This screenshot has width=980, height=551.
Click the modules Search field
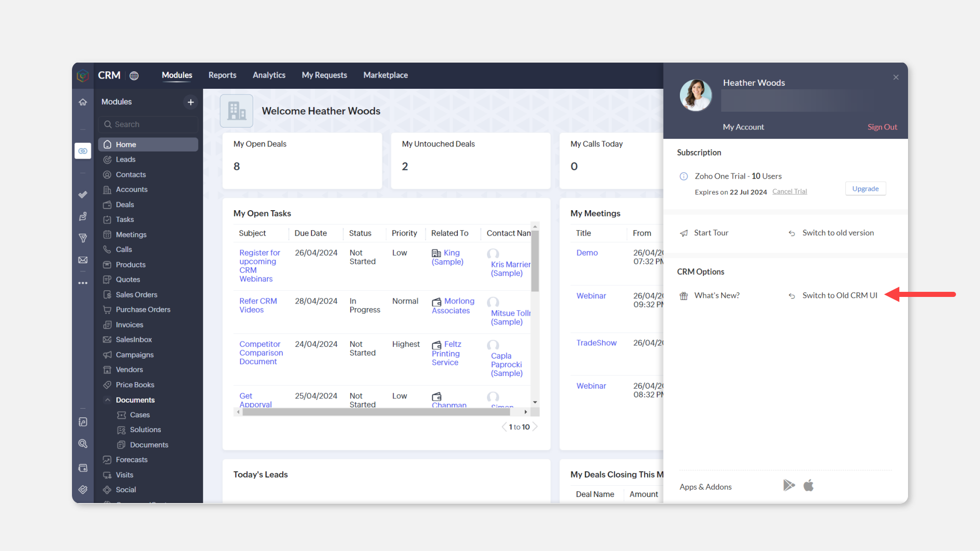(x=148, y=124)
